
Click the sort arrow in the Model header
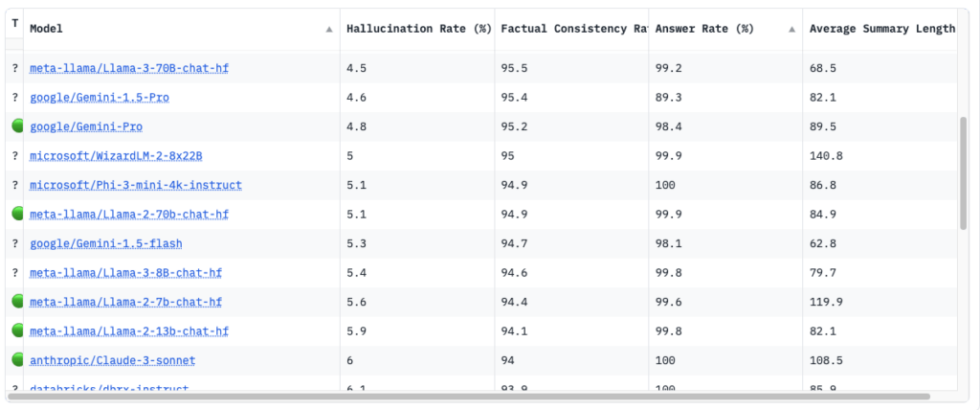pyautogui.click(x=329, y=30)
